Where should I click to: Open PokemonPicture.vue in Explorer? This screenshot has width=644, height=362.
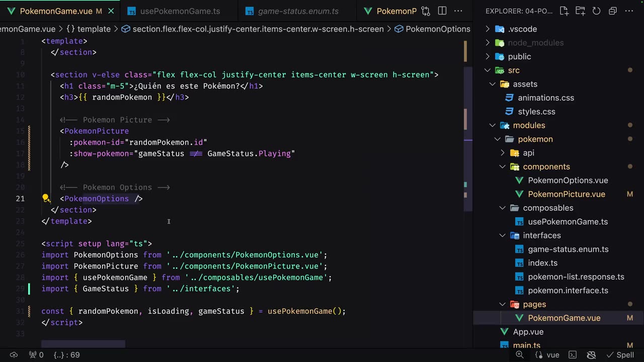[567, 194]
